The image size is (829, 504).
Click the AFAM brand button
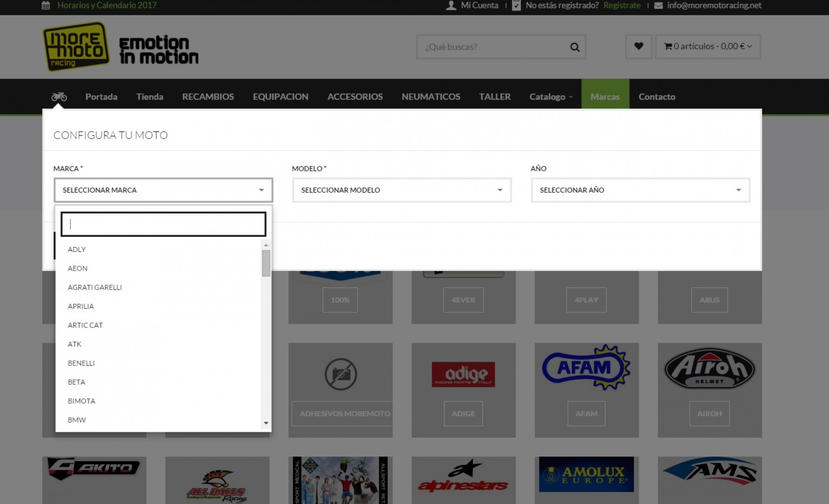point(586,414)
